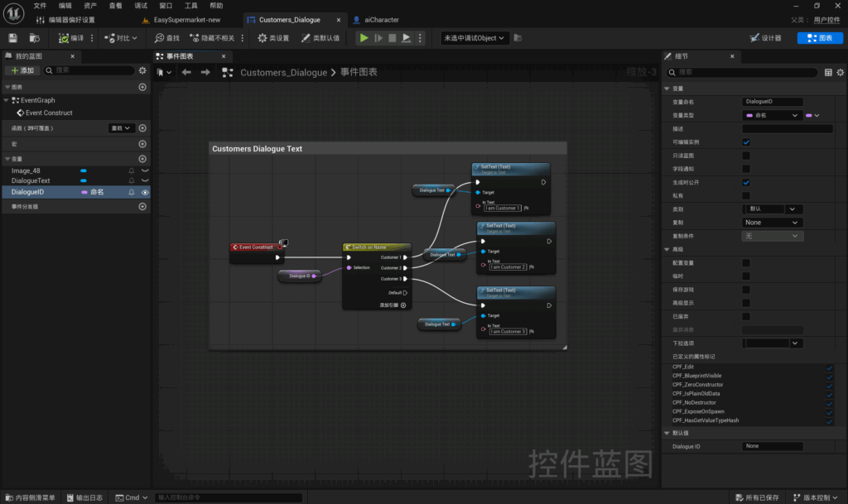The width and height of the screenshot is (848, 504).
Task: Open Details panel property matrix grid icon
Action: pyautogui.click(x=828, y=72)
